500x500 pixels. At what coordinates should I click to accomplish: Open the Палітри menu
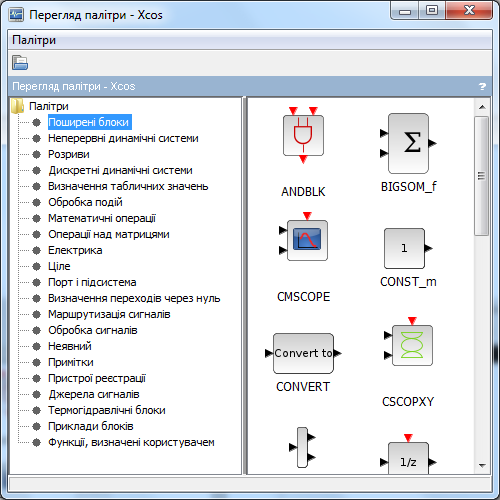coord(34,40)
